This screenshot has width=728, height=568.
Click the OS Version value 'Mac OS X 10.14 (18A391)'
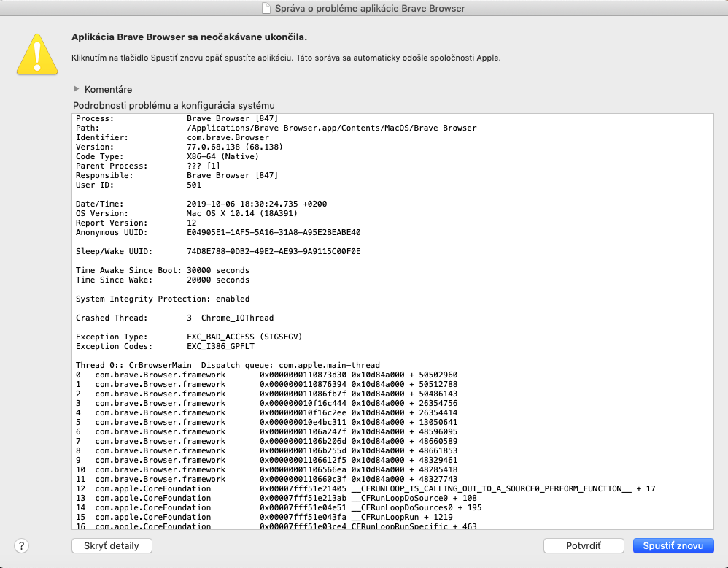tap(242, 213)
